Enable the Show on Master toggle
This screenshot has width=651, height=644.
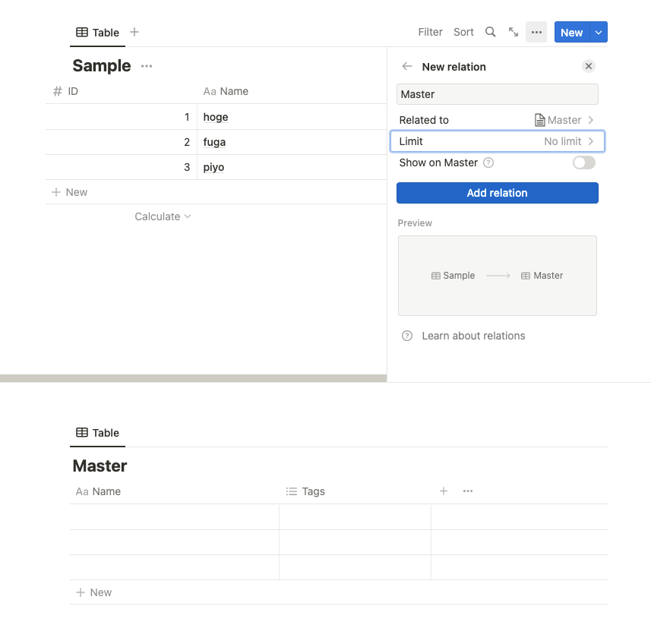click(x=583, y=163)
